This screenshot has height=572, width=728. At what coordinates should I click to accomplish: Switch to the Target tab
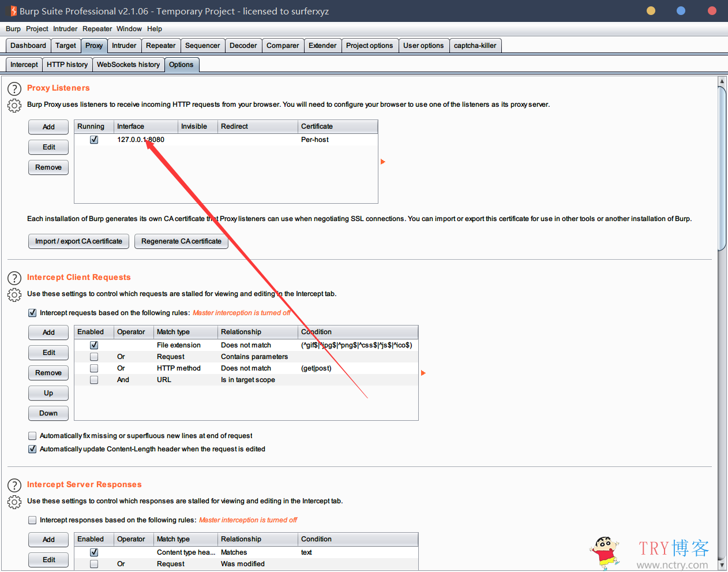[x=66, y=46]
